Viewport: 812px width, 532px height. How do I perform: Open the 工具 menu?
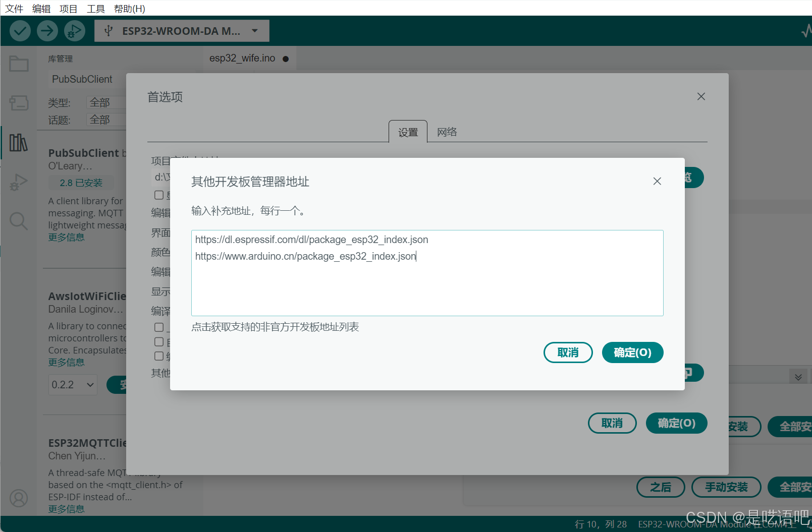tap(95, 8)
